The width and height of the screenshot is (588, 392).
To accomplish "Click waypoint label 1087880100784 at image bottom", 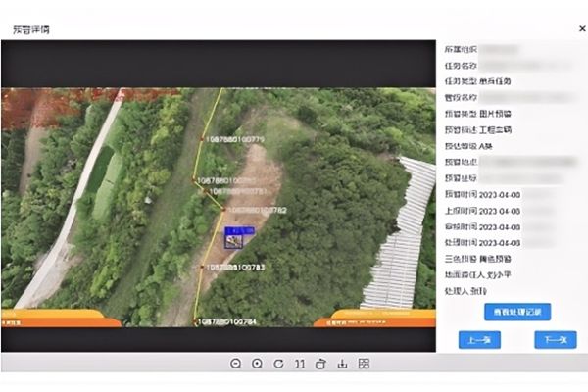I will tap(227, 321).
